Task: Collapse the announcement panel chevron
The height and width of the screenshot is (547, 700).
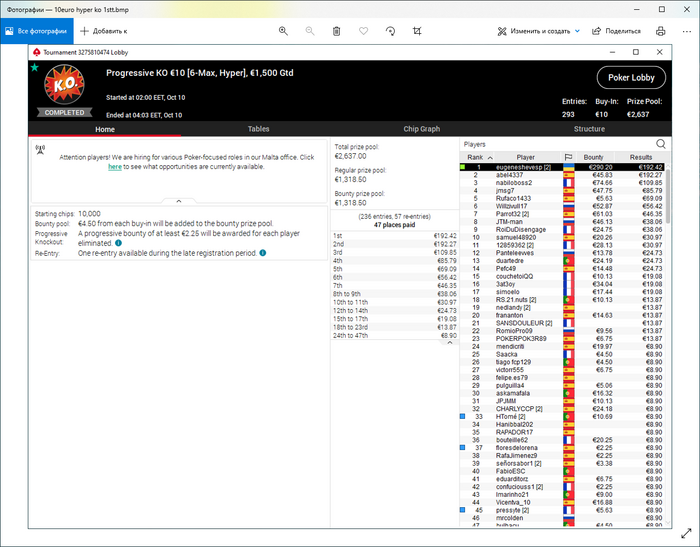Action: click(179, 201)
